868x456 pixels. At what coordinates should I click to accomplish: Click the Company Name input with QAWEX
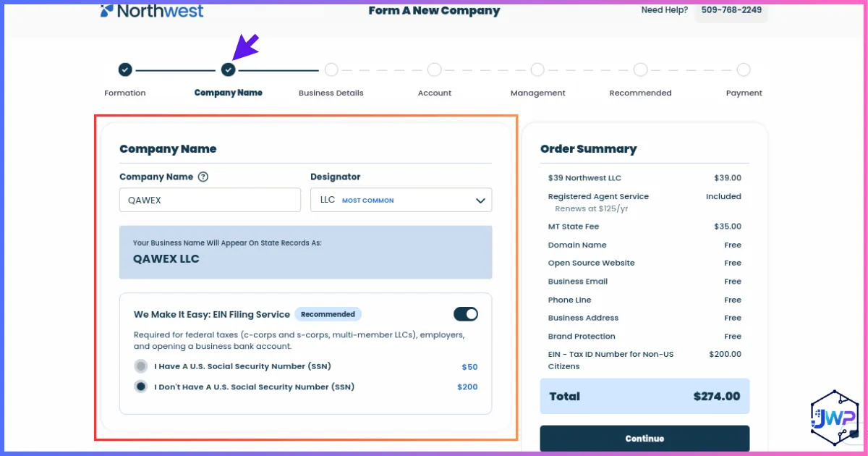click(210, 200)
